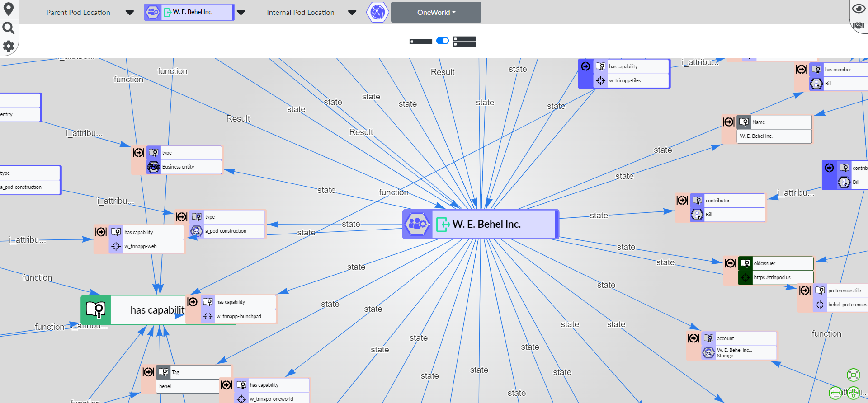Viewport: 868px width, 403px height.
Task: Open the OneWorld dropdown menu
Action: pyautogui.click(x=436, y=12)
